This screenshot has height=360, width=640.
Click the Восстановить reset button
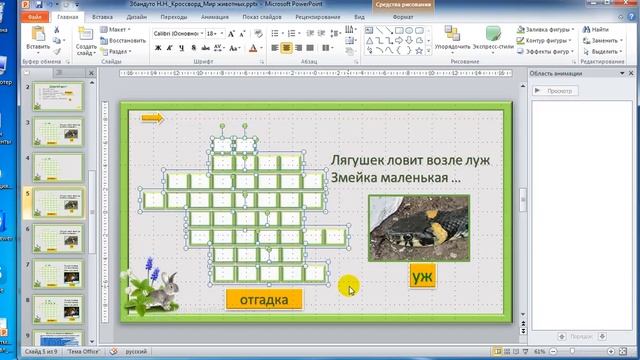(x=123, y=41)
